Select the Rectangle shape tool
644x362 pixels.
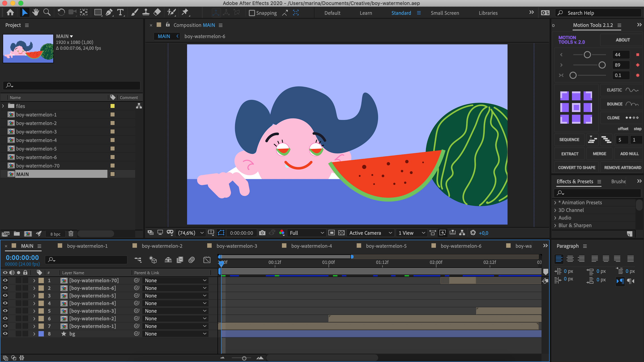point(98,13)
